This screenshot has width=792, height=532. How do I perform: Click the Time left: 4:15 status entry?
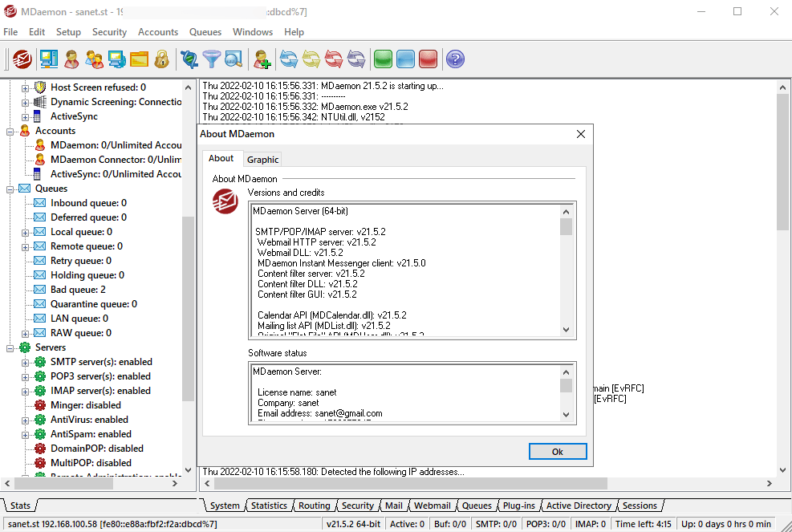[x=643, y=524]
